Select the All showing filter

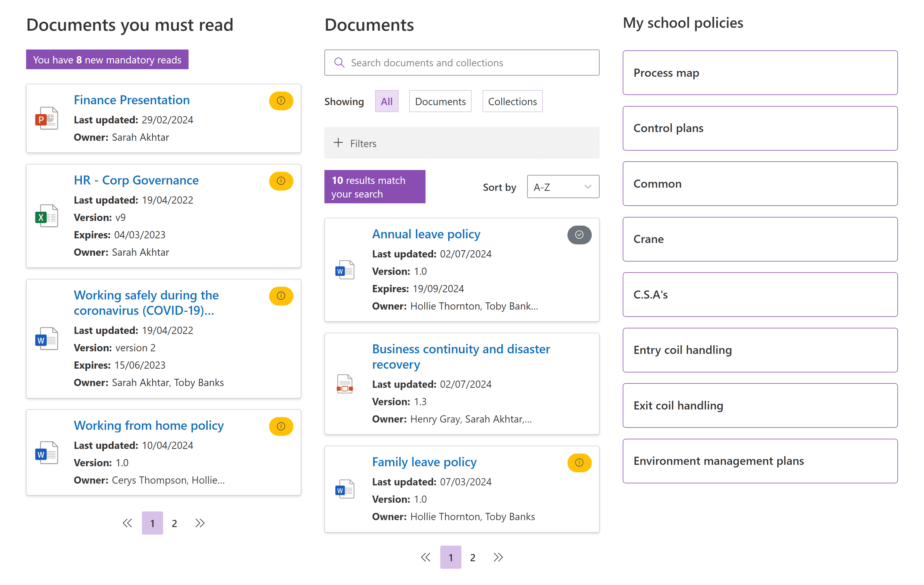386,101
